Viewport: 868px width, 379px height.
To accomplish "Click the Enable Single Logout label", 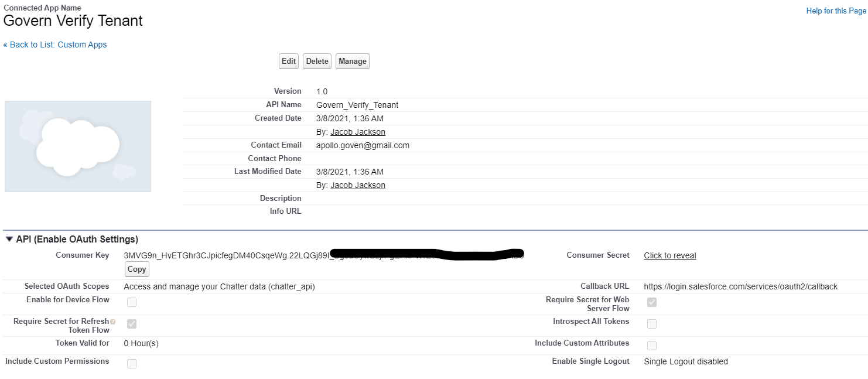I will pyautogui.click(x=590, y=361).
